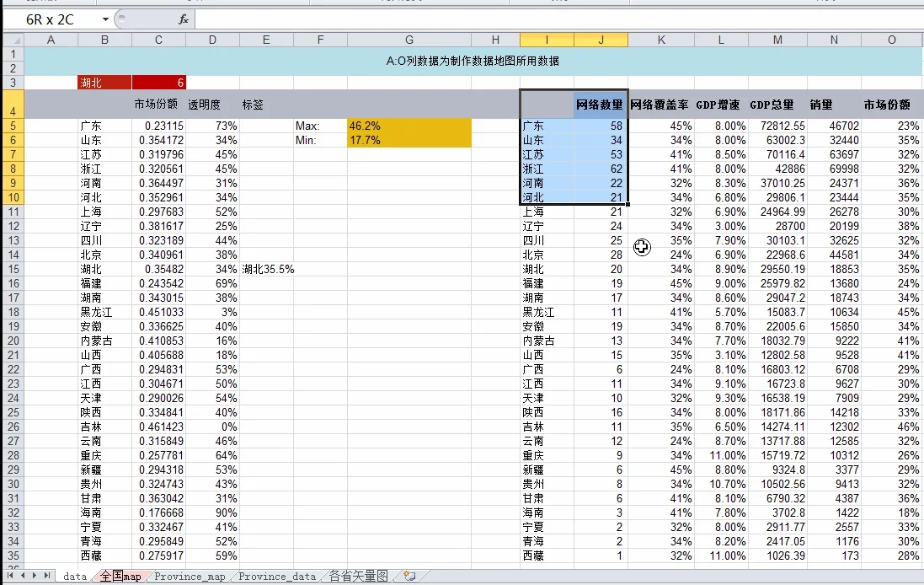Click the Insert Worksheet icon after sheet tabs
924x585 pixels.
click(x=409, y=577)
